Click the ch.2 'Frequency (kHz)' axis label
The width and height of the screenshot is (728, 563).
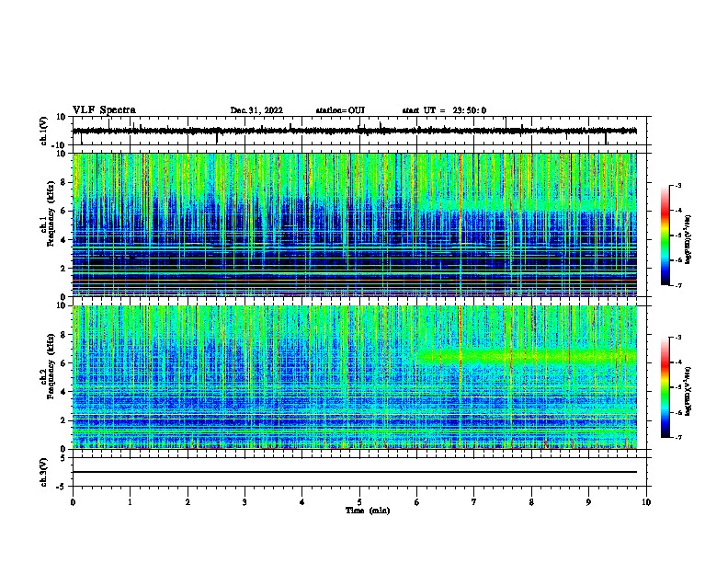tap(51, 366)
